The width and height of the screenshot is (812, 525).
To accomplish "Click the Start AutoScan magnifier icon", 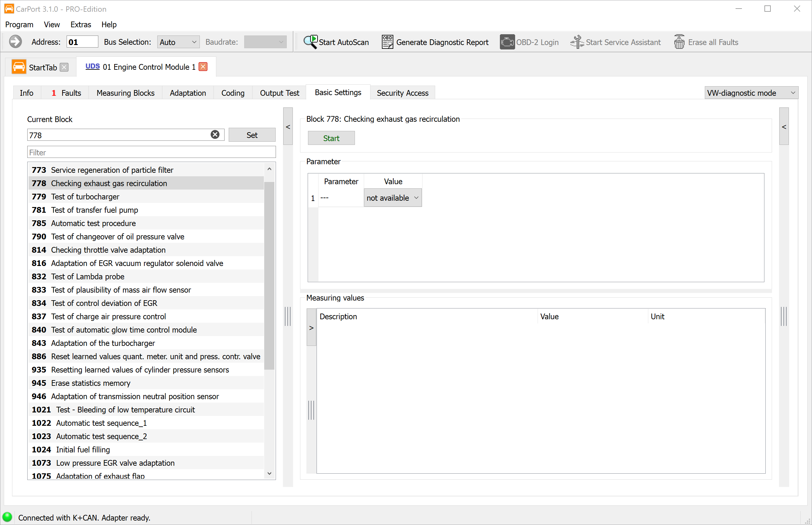I will pos(310,42).
